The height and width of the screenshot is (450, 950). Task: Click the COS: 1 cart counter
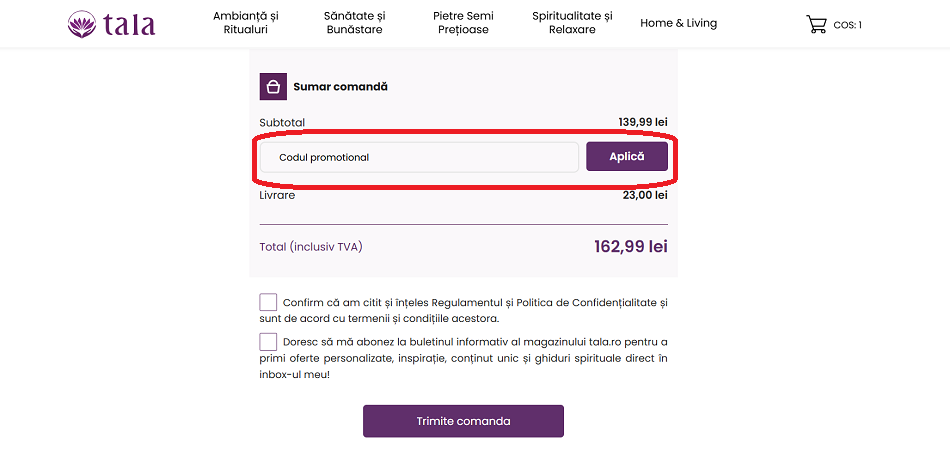[x=847, y=25]
